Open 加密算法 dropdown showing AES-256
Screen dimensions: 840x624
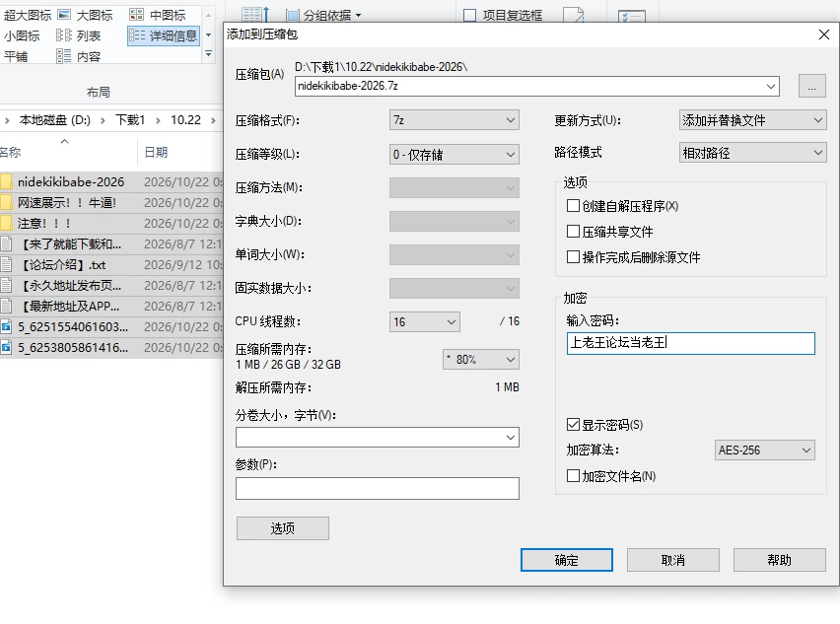(x=764, y=451)
